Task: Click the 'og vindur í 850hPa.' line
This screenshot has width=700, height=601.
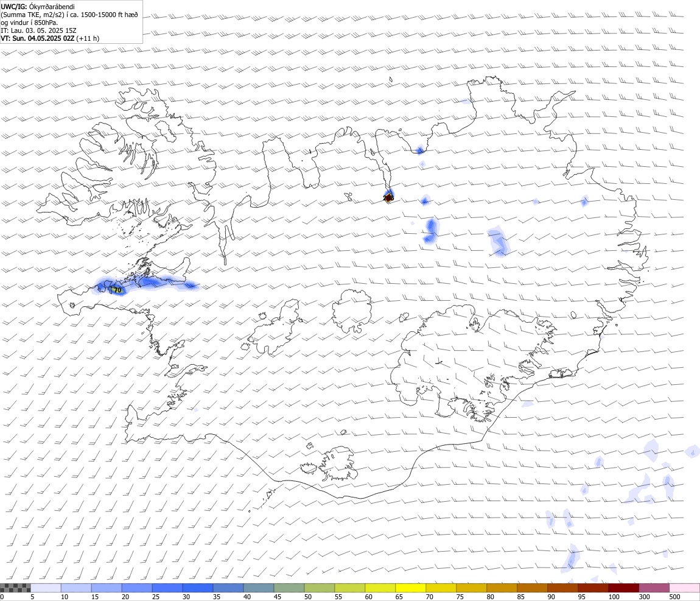Action: (29, 23)
